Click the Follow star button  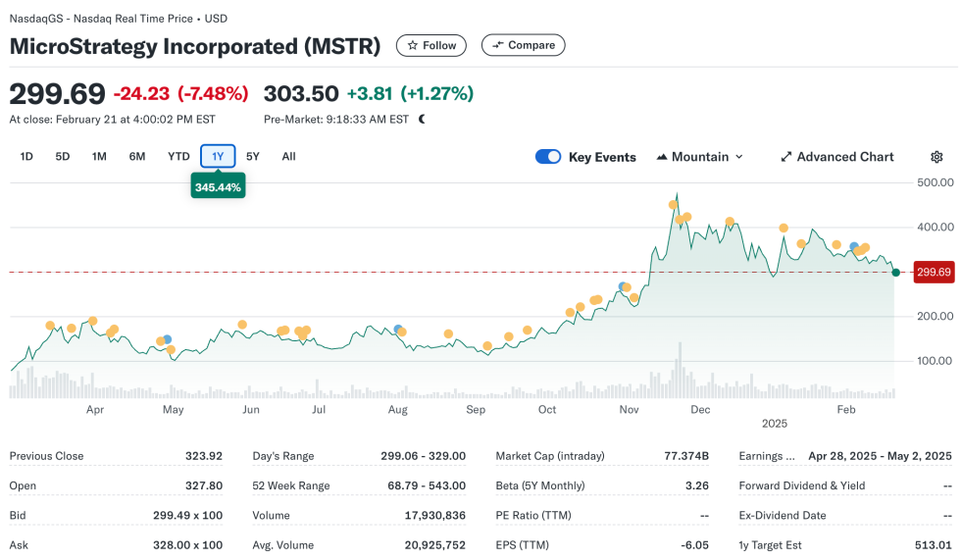pyautogui.click(x=431, y=45)
